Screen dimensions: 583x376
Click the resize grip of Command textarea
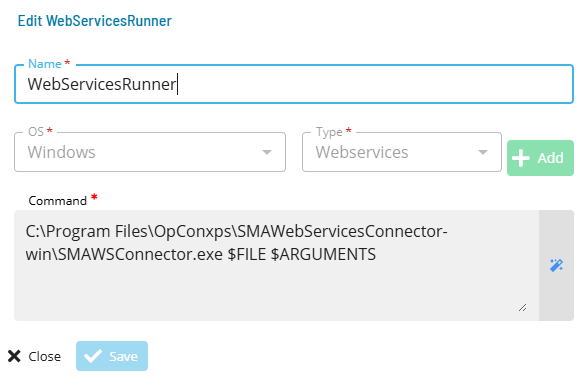(522, 308)
